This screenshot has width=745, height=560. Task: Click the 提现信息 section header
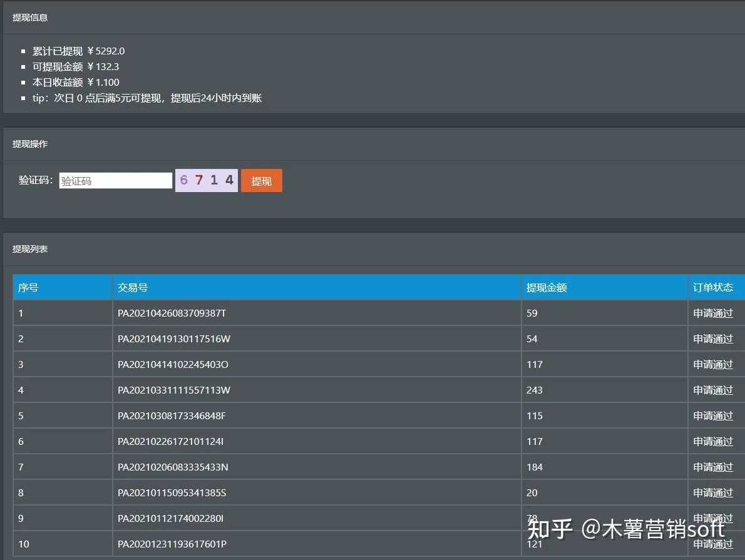[x=27, y=18]
